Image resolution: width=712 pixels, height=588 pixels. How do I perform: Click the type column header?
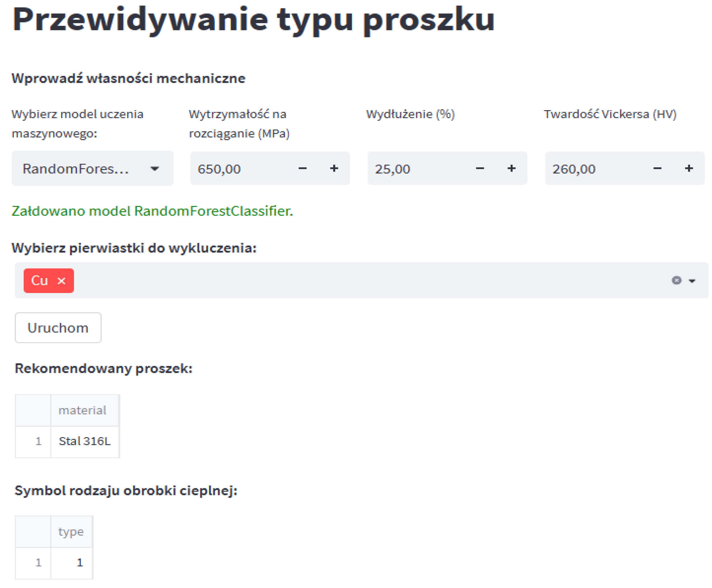tap(71, 532)
